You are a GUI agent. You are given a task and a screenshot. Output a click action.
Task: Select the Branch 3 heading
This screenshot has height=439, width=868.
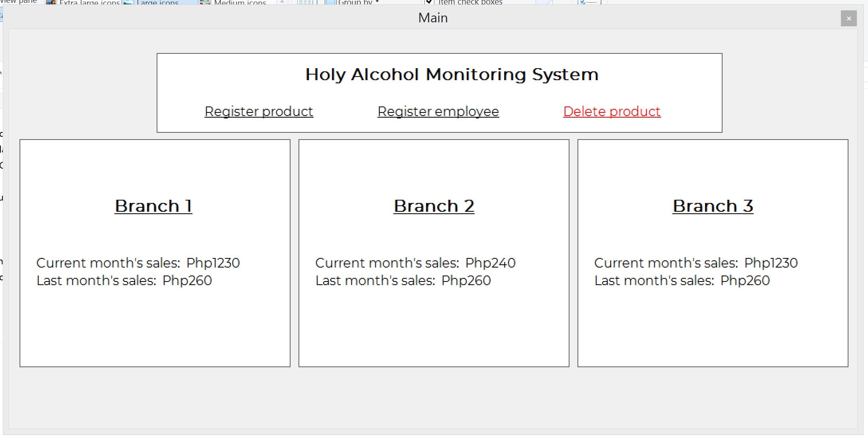click(x=713, y=206)
